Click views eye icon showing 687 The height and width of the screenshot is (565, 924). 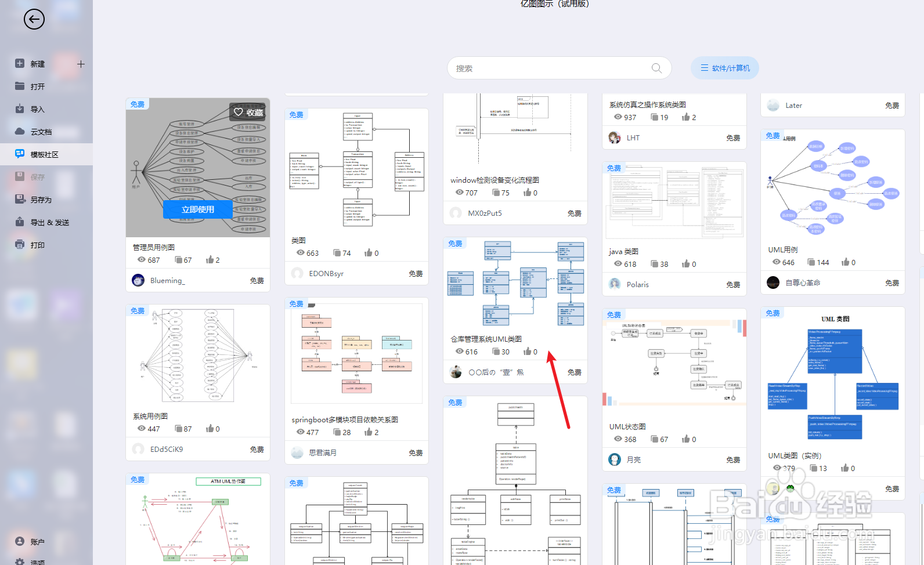[x=142, y=259]
